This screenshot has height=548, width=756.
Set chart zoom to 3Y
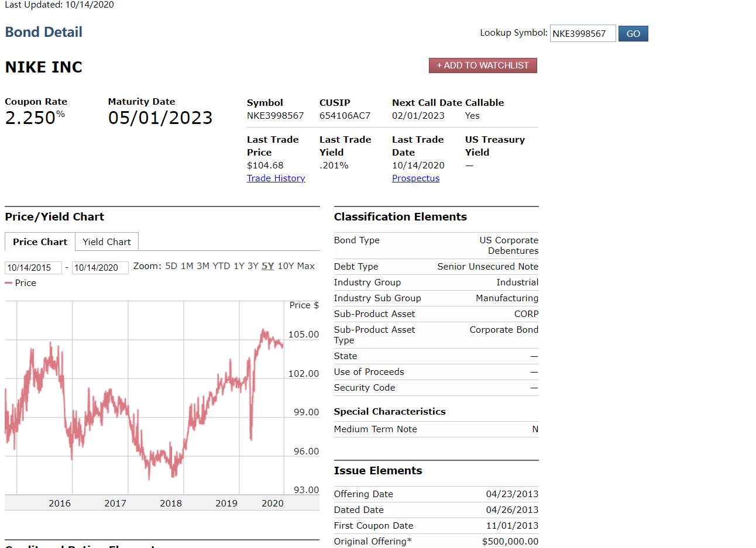[253, 266]
